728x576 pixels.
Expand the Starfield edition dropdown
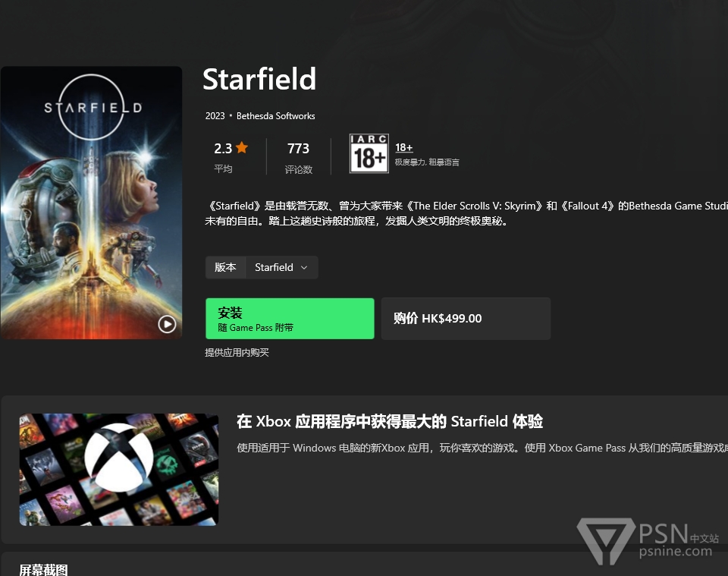[x=281, y=268]
